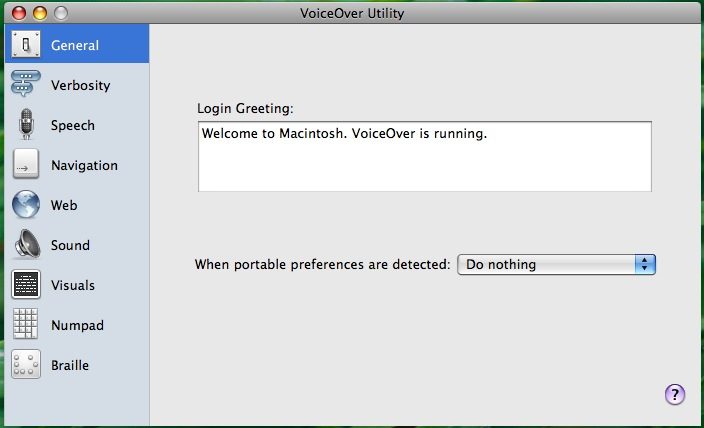704x428 pixels.
Task: Show the Sound category label
Action: tap(70, 245)
